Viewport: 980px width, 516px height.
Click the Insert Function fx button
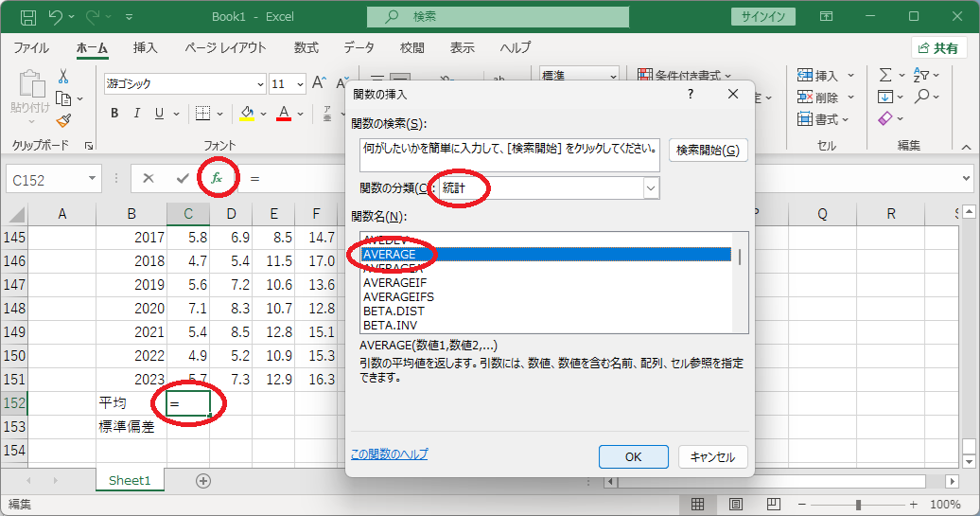click(217, 178)
